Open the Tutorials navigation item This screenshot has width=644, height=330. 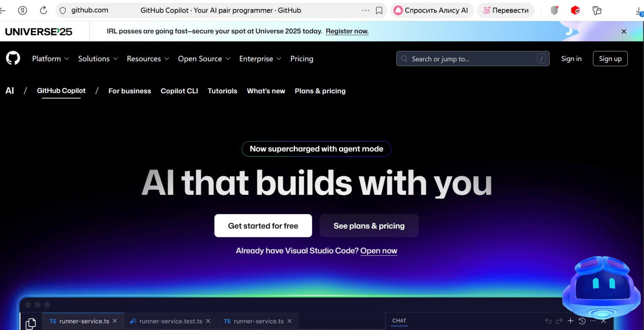tap(222, 91)
